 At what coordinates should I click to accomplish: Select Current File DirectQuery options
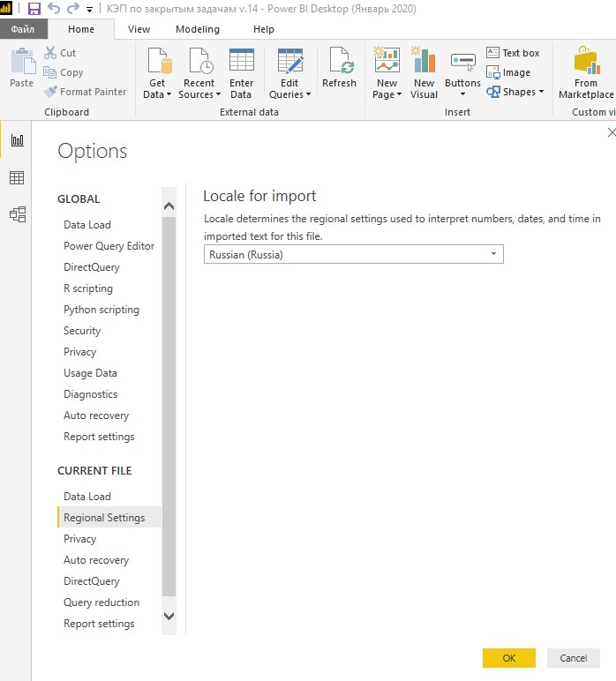coord(92,581)
